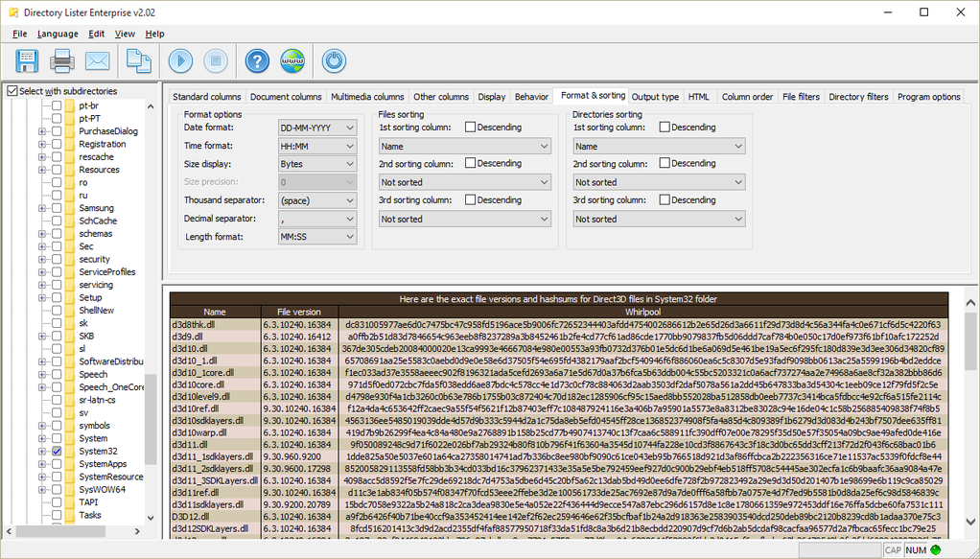The image size is (980, 559).
Task: Click the Whirlpool column header in preview
Action: pyautogui.click(x=642, y=312)
